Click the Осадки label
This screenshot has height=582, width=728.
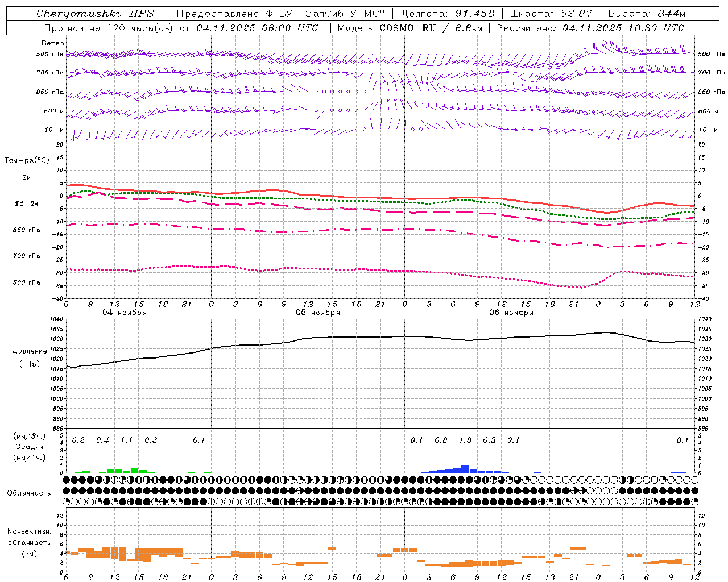pyautogui.click(x=30, y=447)
